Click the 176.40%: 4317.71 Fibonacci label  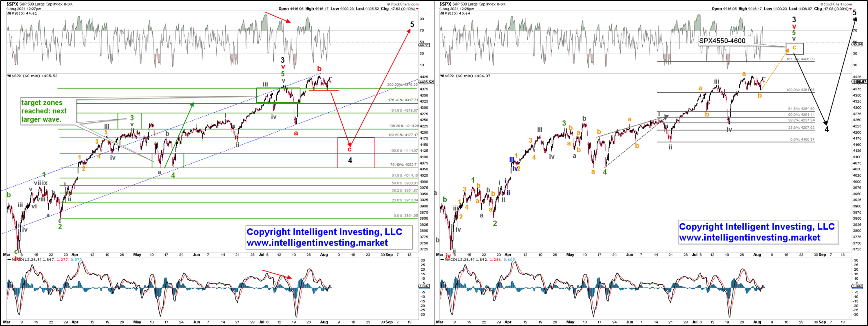(x=403, y=100)
